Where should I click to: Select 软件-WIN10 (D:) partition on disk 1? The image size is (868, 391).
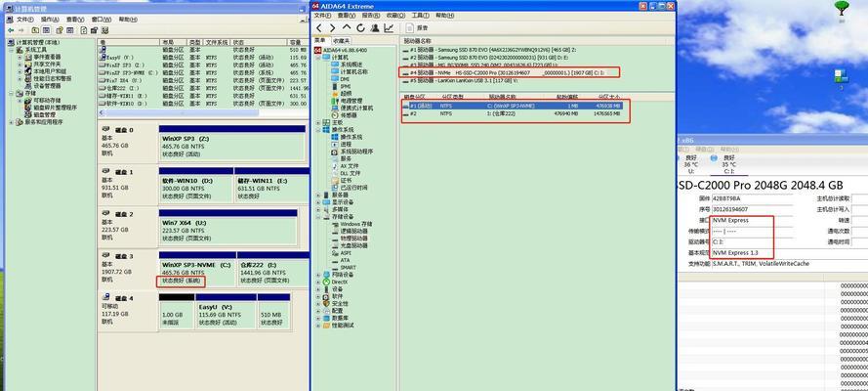click(x=196, y=185)
